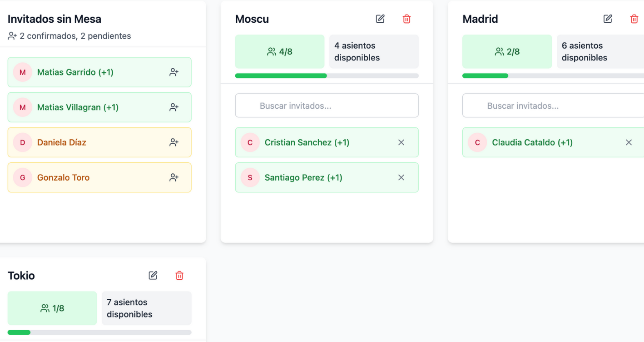Viewport: 644px width, 342px height.
Task: Assign Matias Villagran to a table
Action: click(174, 107)
